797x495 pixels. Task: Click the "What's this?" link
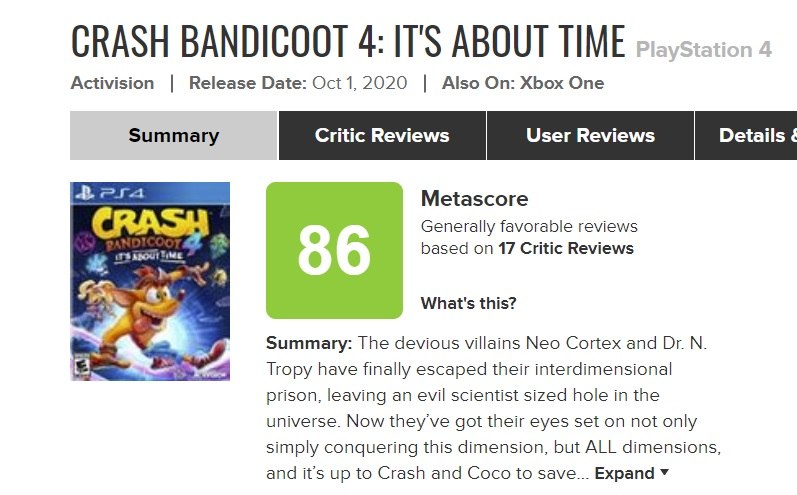(468, 303)
